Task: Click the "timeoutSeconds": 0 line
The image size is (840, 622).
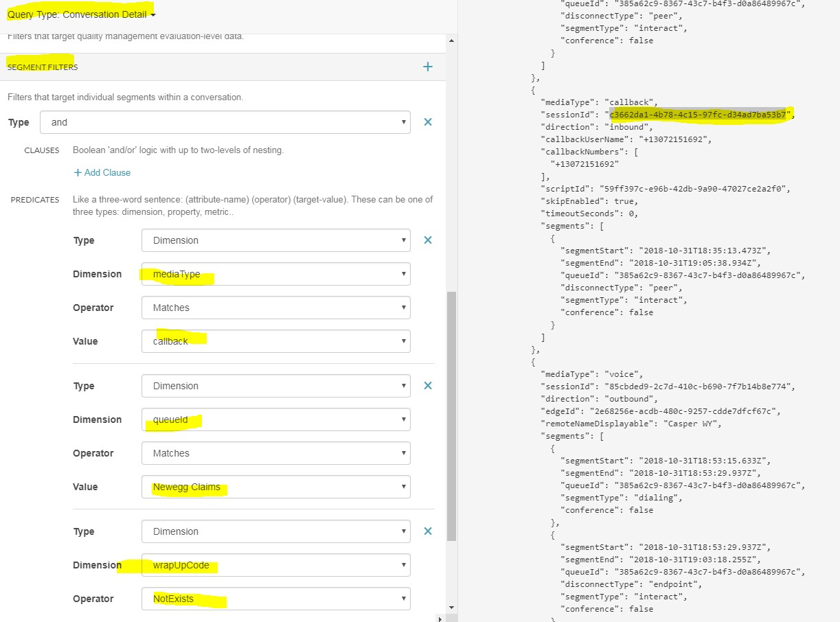Action: click(x=589, y=214)
